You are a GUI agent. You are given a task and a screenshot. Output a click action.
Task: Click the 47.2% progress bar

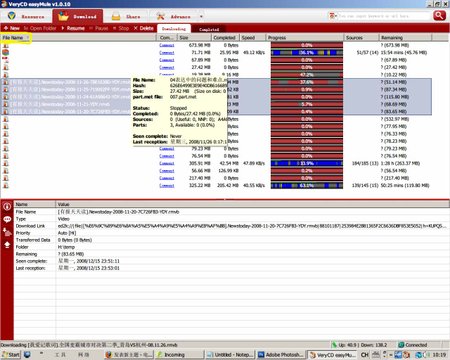[x=307, y=75]
